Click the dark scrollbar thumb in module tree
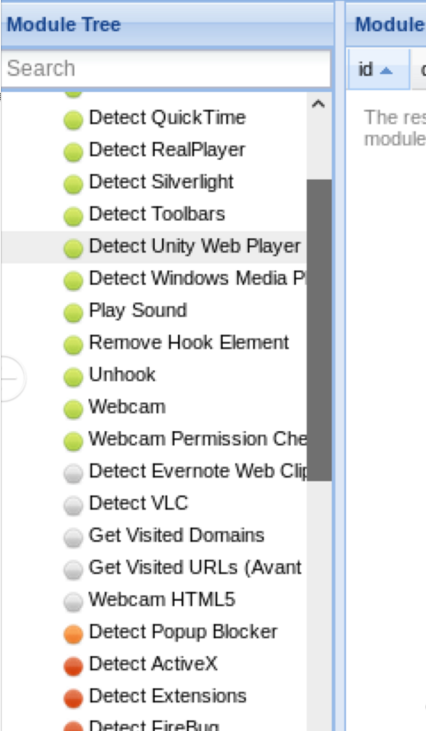This screenshot has width=426, height=731. tap(319, 330)
